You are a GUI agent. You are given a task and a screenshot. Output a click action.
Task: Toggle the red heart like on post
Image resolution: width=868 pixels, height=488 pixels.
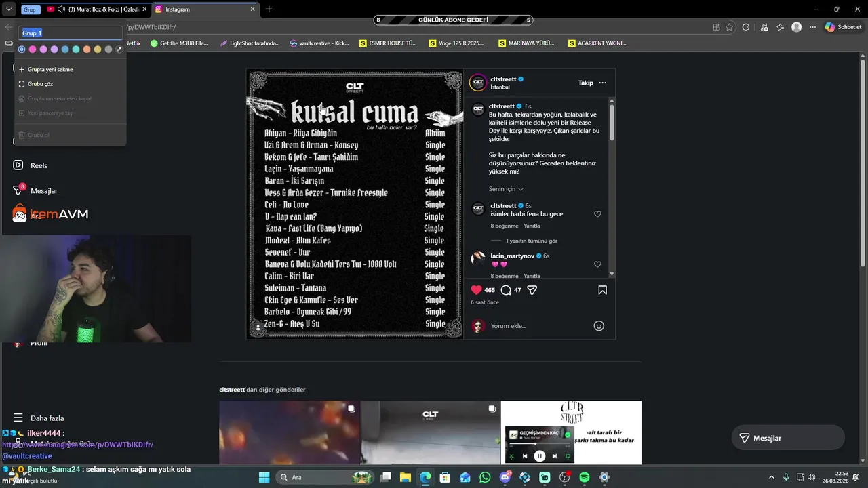coord(477,290)
